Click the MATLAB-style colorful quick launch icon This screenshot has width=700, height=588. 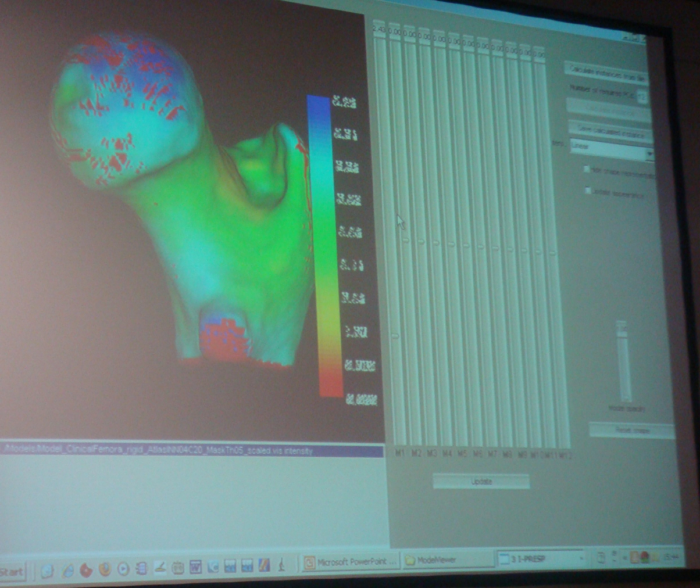click(265, 564)
